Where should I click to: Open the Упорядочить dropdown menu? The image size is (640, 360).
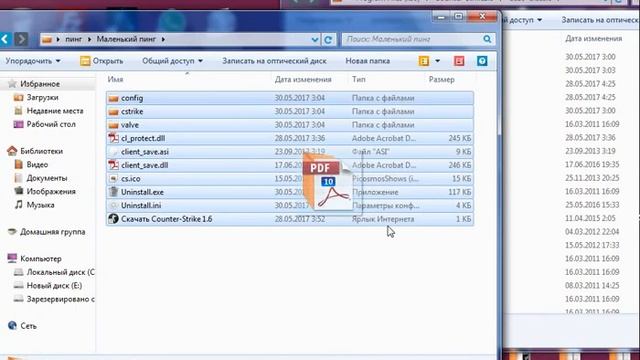pyautogui.click(x=33, y=61)
